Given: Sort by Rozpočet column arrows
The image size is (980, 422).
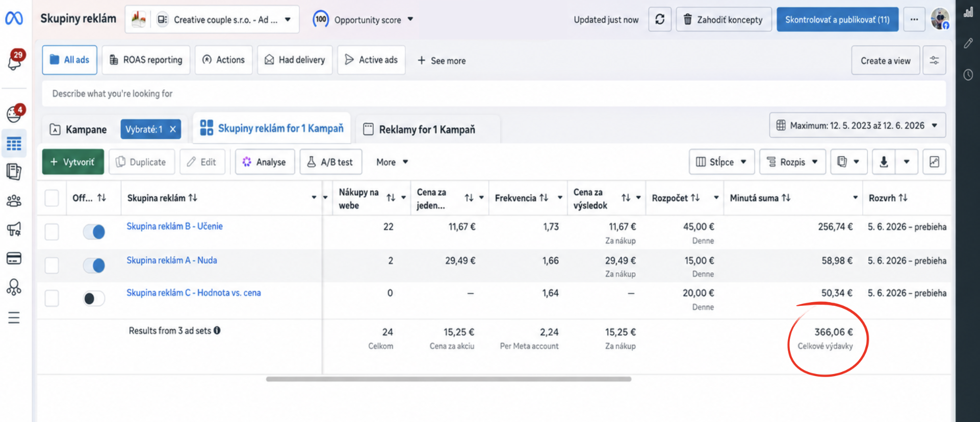Looking at the screenshot, I should (x=695, y=198).
